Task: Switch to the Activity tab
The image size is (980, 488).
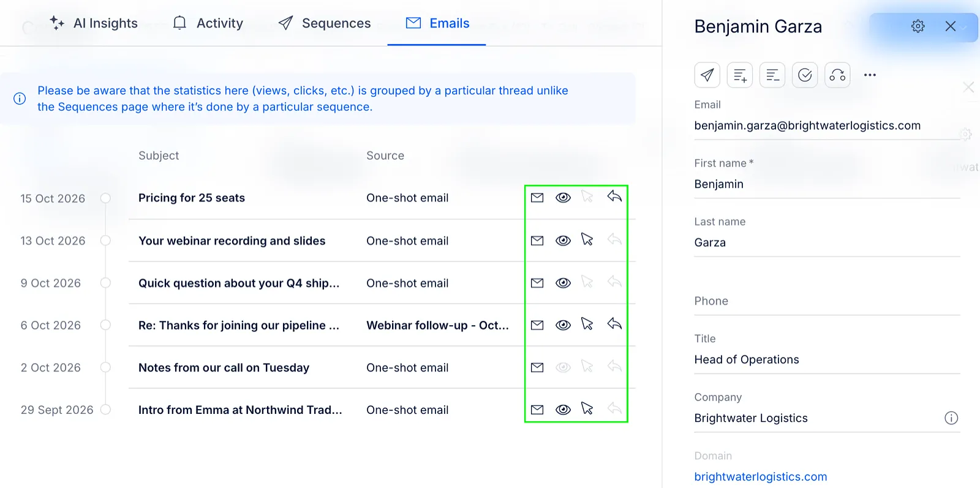Action: click(x=208, y=23)
